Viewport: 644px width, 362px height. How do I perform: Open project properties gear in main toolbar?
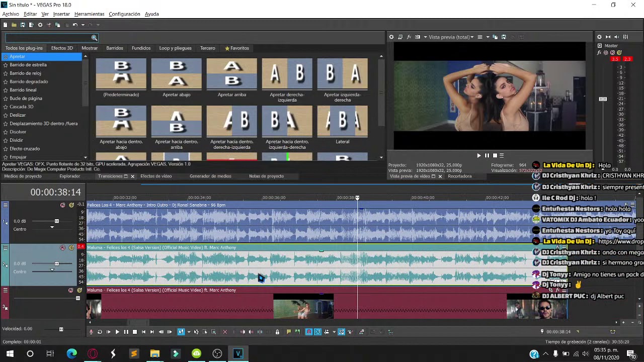[x=40, y=25]
